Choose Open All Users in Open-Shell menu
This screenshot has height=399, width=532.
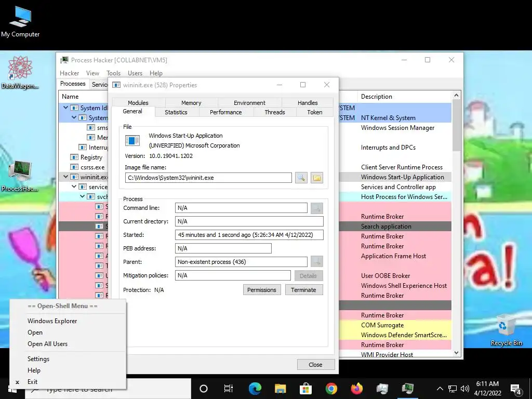coord(47,344)
